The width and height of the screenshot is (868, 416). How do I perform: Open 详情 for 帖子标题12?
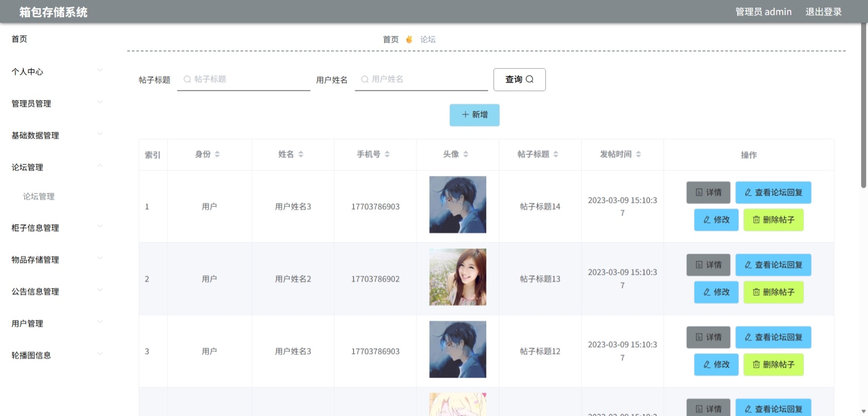(x=708, y=338)
